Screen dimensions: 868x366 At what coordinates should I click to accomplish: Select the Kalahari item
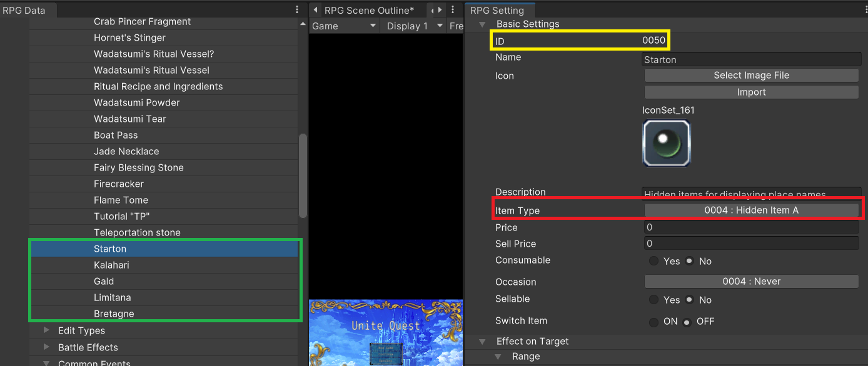tap(164, 265)
